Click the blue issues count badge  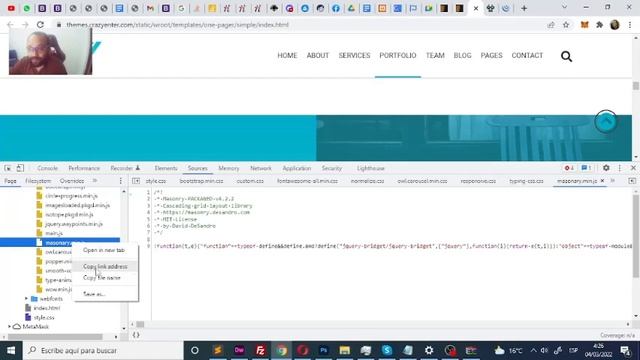586,168
